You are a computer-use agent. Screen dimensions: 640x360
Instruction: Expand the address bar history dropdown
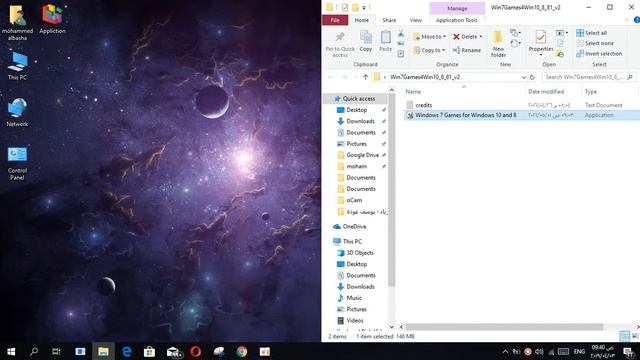[524, 77]
